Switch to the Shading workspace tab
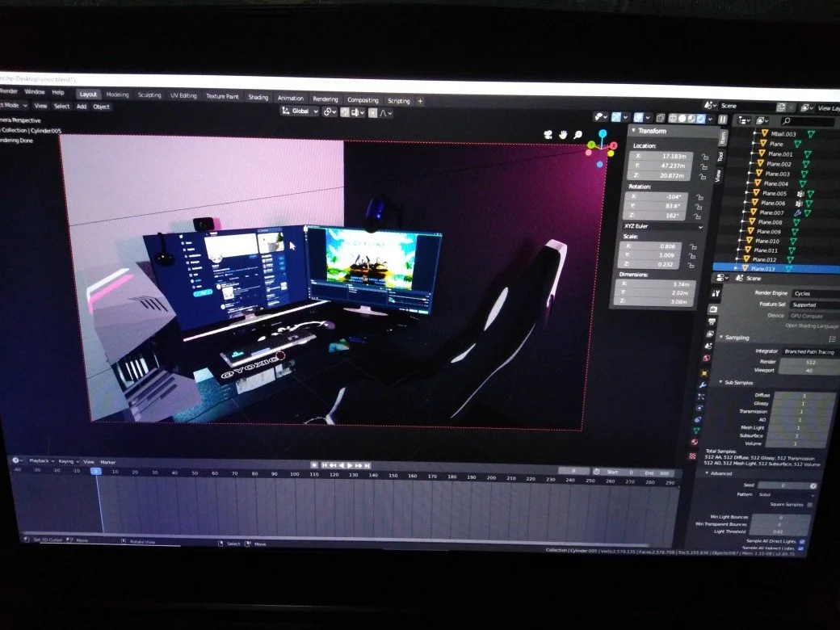The height and width of the screenshot is (630, 840). (x=258, y=98)
